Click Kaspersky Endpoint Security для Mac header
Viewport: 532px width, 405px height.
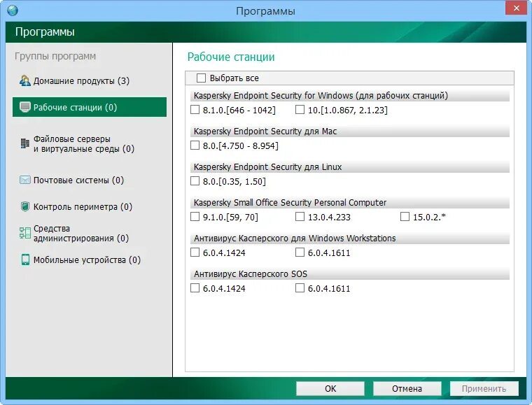(350, 132)
